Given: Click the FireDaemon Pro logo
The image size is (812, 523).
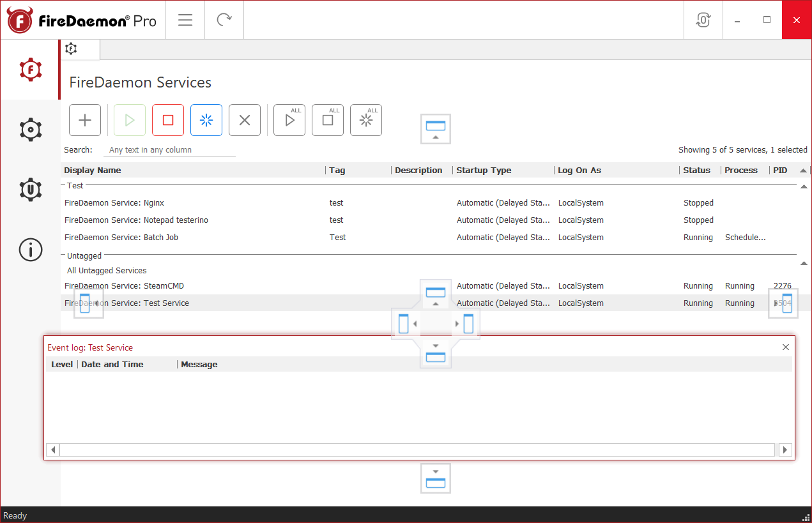Looking at the screenshot, I should click(x=82, y=20).
